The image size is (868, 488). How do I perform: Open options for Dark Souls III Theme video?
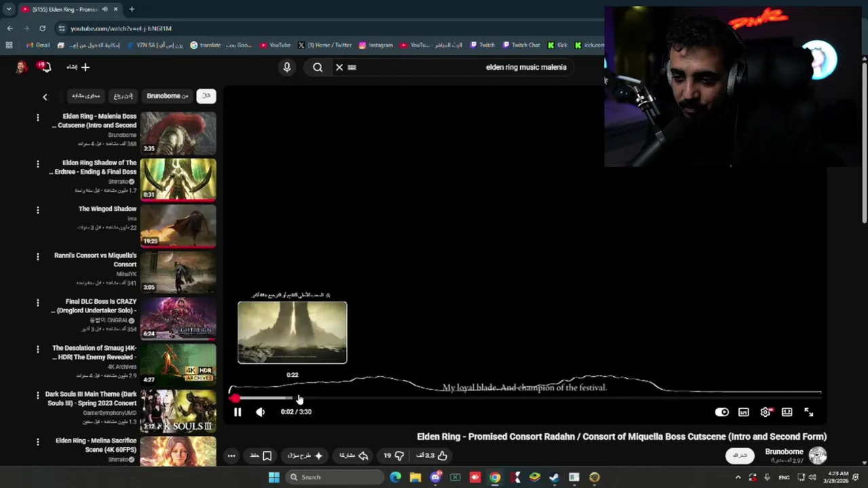[38, 395]
